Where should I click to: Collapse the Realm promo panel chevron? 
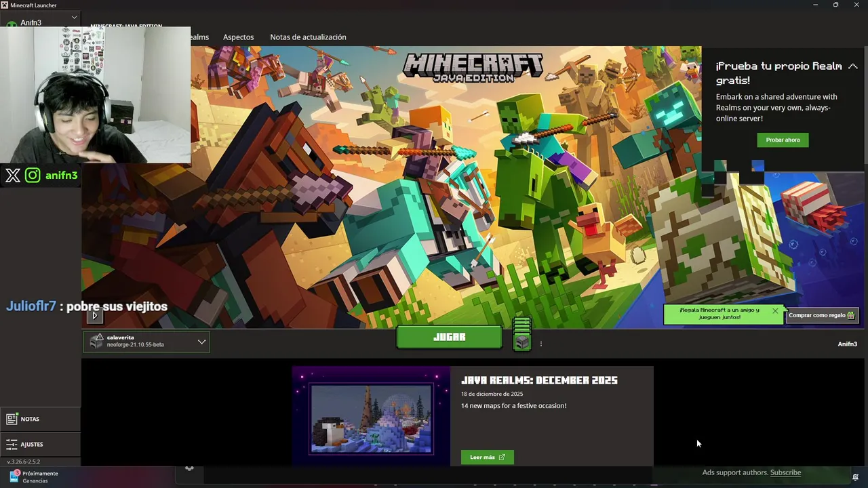(x=852, y=66)
